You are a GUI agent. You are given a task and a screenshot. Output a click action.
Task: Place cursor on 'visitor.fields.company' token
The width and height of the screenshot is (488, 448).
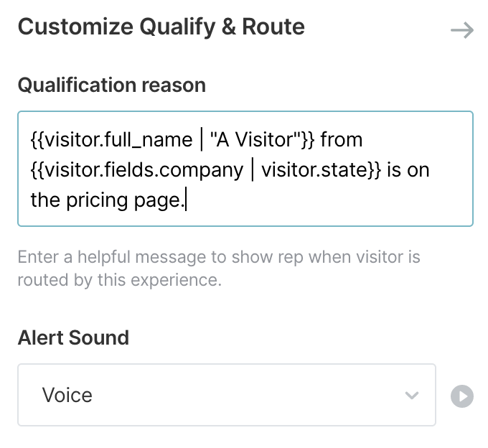point(144,170)
